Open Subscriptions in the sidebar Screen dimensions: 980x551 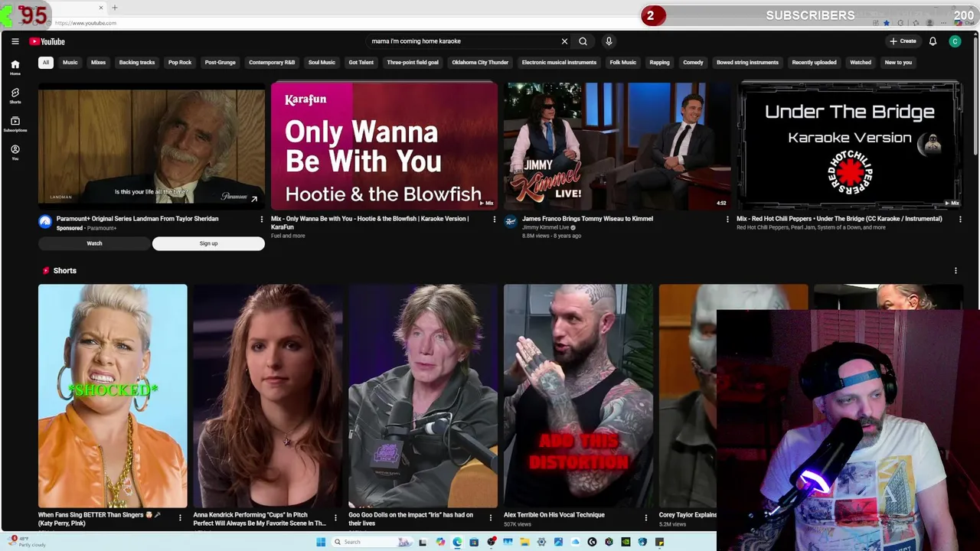(x=15, y=124)
